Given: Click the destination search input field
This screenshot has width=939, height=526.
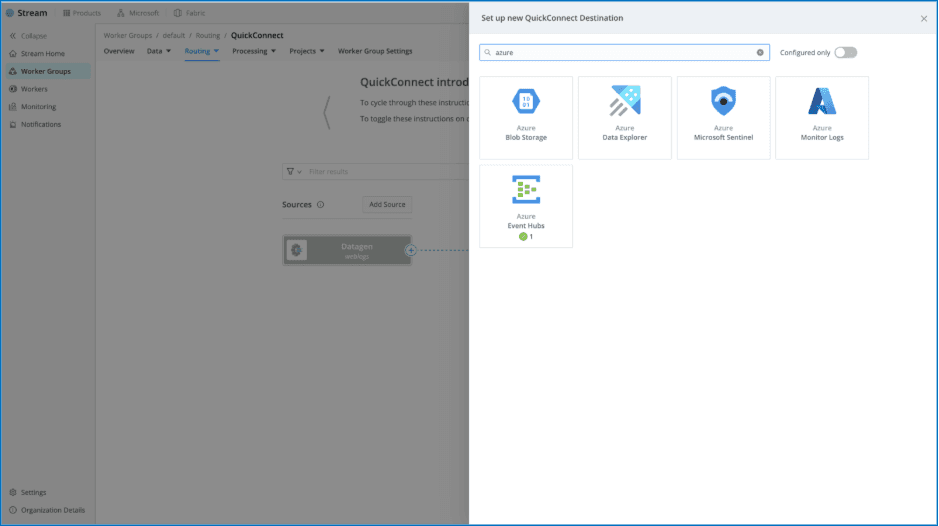Looking at the screenshot, I should 620,52.
